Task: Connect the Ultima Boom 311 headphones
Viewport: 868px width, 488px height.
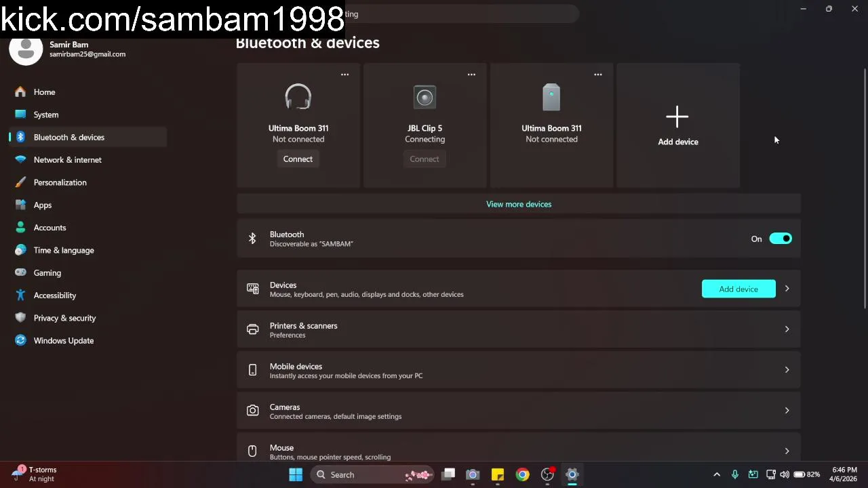Action: click(x=298, y=159)
